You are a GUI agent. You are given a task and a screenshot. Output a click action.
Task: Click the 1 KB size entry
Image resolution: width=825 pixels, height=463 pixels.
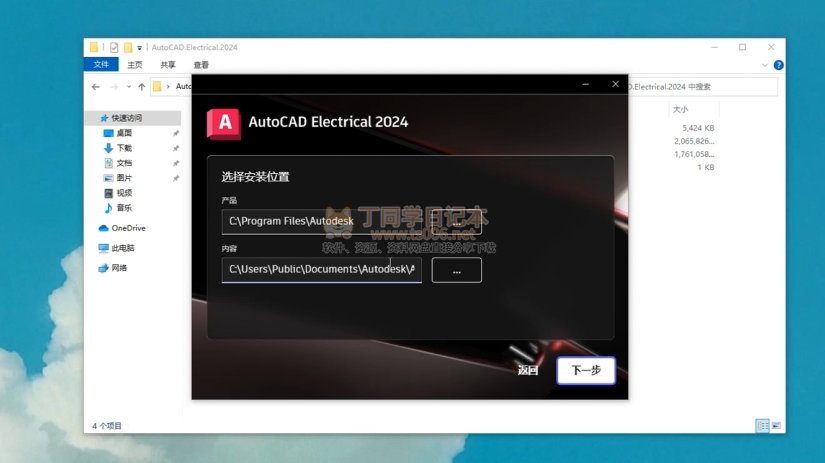pyautogui.click(x=706, y=167)
